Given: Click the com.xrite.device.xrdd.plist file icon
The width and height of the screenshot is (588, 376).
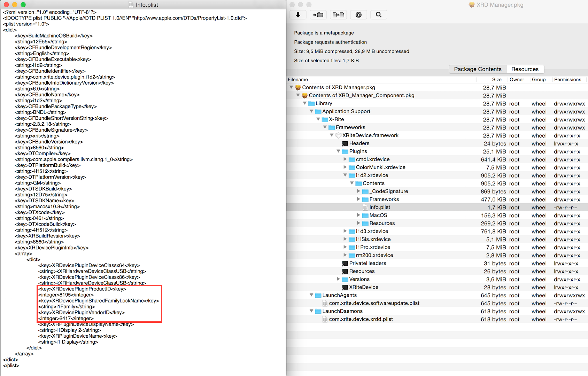Looking at the screenshot, I should click(325, 319).
